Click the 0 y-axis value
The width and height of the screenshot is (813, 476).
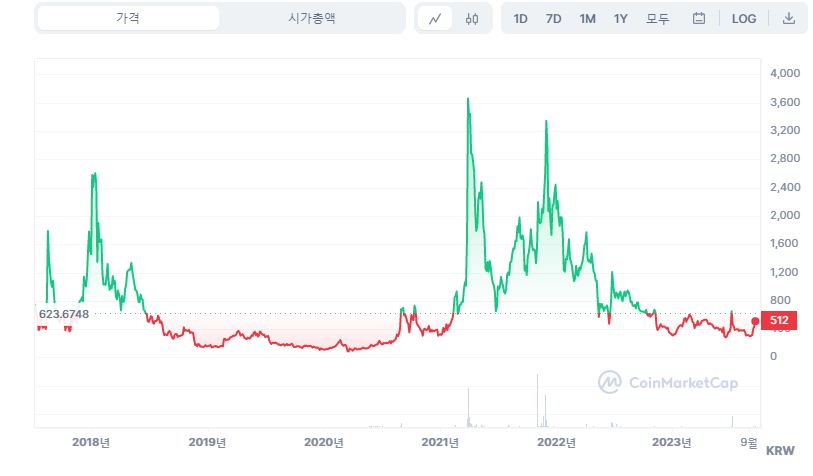[x=774, y=356]
